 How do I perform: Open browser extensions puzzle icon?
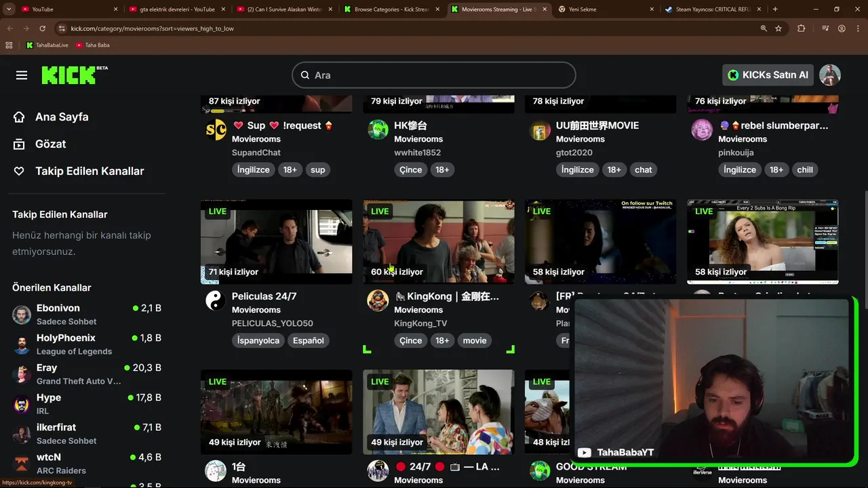[802, 28]
